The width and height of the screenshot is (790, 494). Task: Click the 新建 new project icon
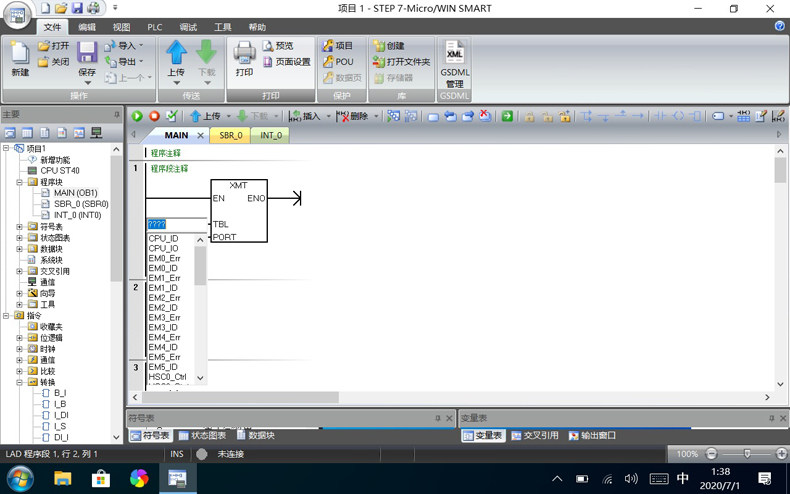[20, 52]
